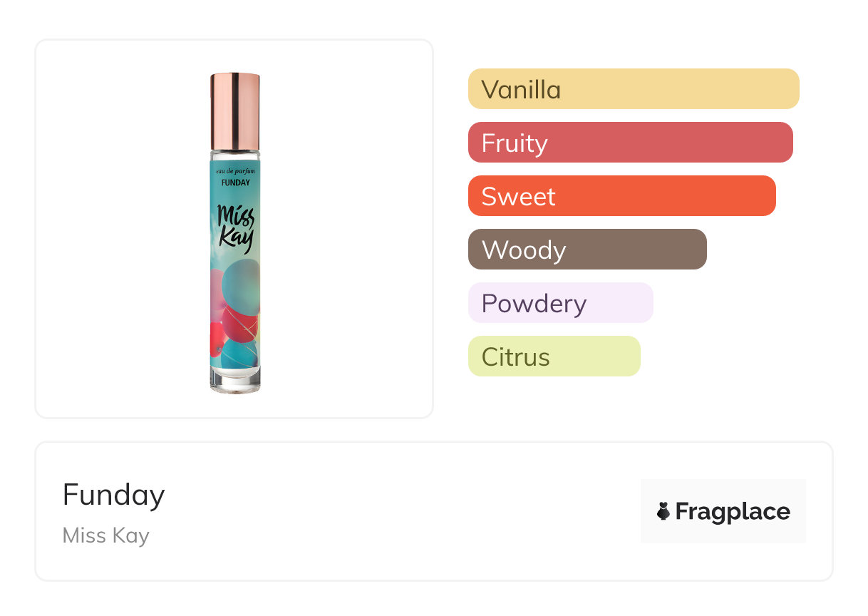This screenshot has width=868, height=616.
Task: Click the Fragplace perfume bottle logo icon
Action: 663,511
